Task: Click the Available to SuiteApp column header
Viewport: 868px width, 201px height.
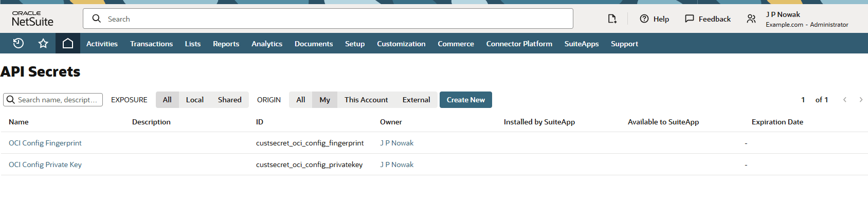Action: 663,122
